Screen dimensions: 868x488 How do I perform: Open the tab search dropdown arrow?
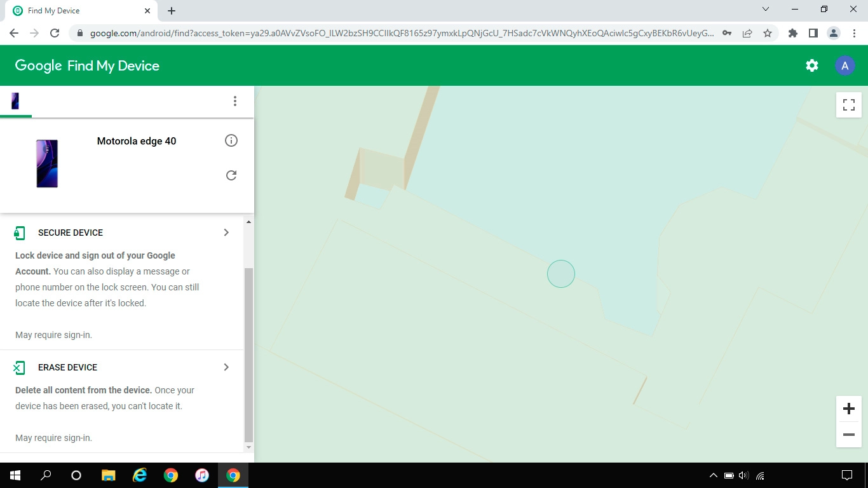[x=766, y=10]
